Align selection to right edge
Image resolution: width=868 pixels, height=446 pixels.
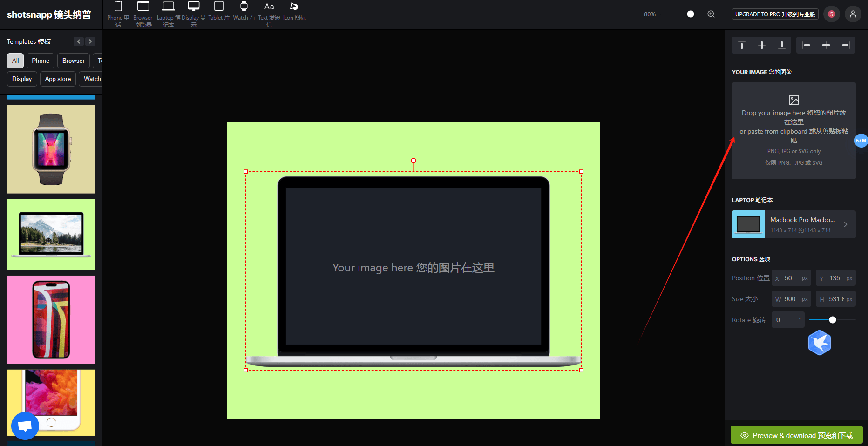pos(846,45)
